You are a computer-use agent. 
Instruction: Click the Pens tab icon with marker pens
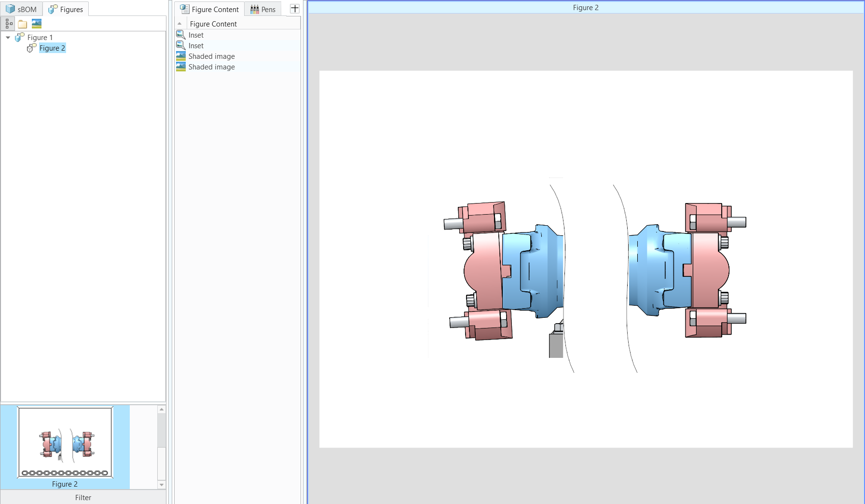click(253, 9)
